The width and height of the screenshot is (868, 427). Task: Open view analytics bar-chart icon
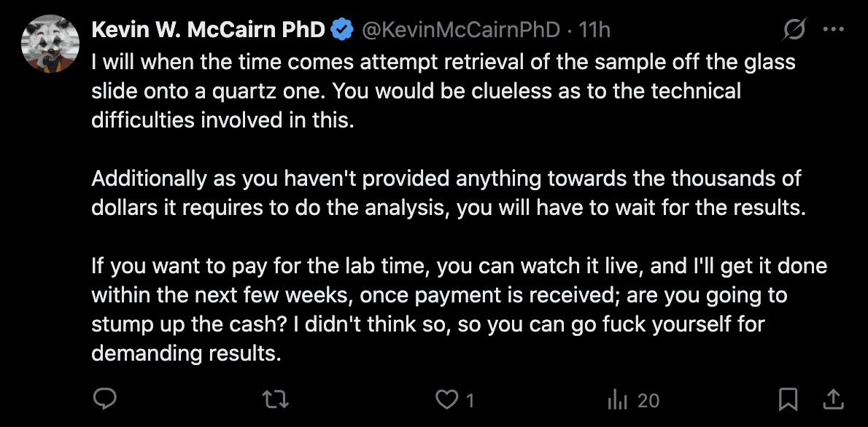tap(618, 399)
